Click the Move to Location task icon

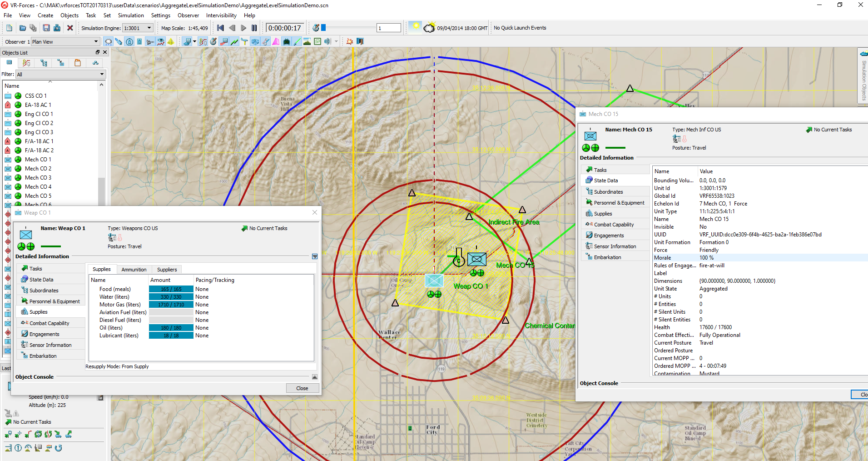18,434
